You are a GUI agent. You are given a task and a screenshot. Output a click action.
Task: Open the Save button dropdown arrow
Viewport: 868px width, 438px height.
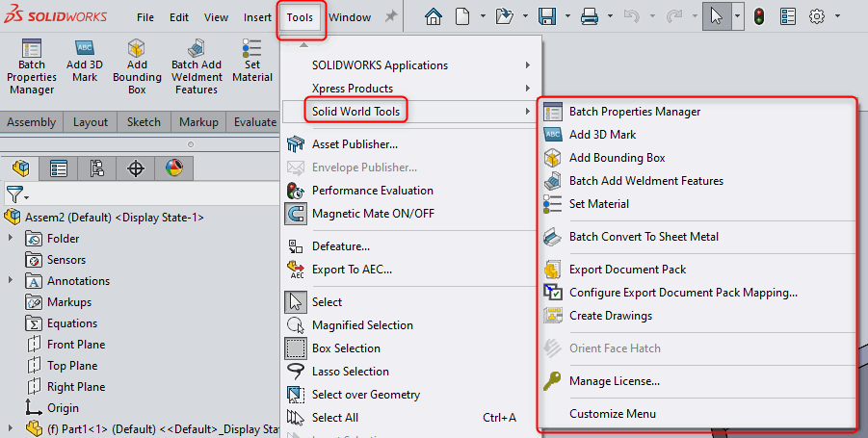click(x=565, y=17)
